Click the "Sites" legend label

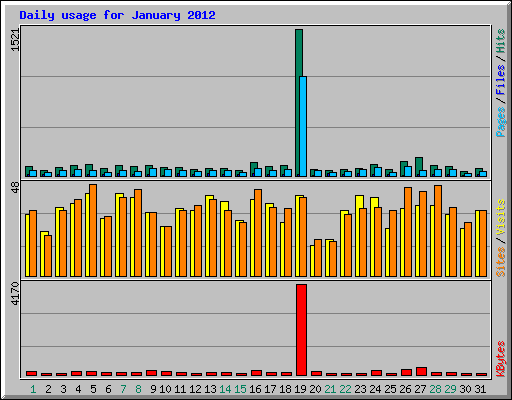[500, 262]
